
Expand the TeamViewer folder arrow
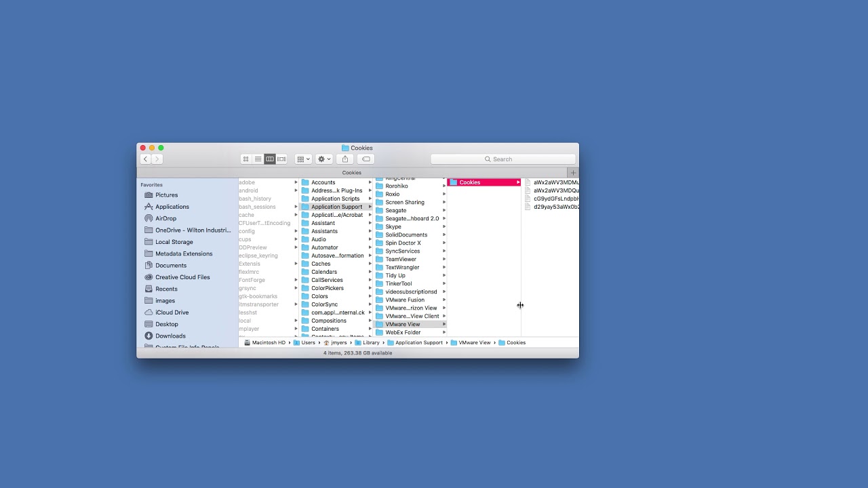point(444,260)
